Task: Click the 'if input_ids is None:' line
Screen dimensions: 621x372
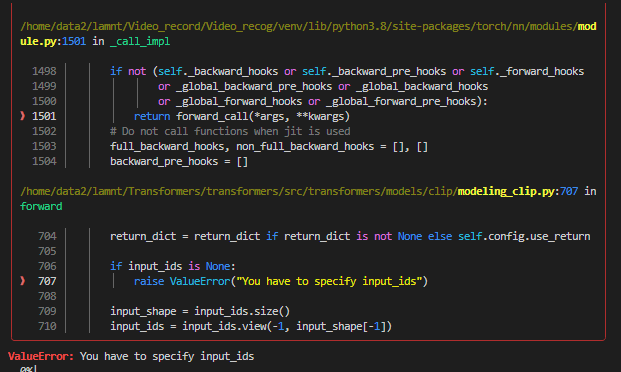Action: tap(173, 266)
